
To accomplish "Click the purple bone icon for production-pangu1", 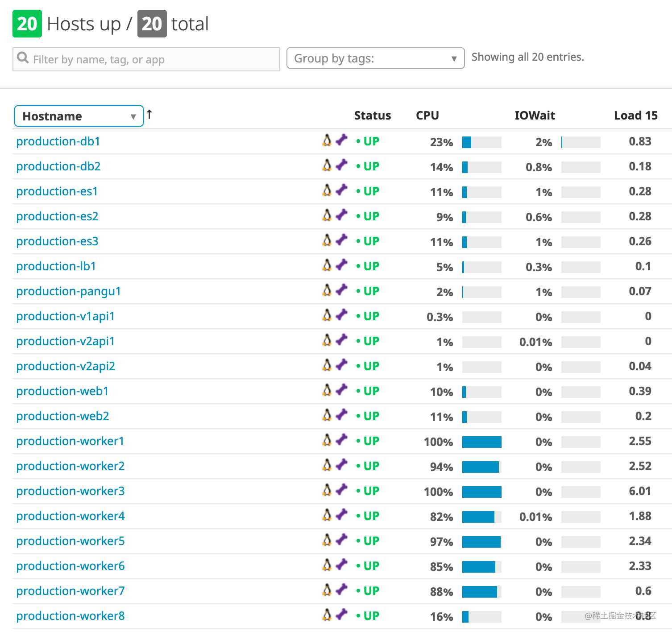I will 341,289.
